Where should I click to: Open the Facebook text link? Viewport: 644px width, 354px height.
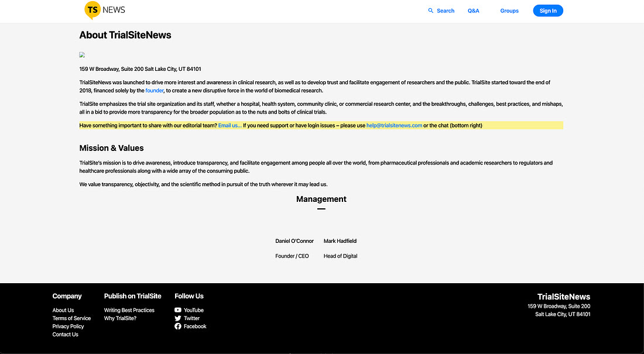195,326
